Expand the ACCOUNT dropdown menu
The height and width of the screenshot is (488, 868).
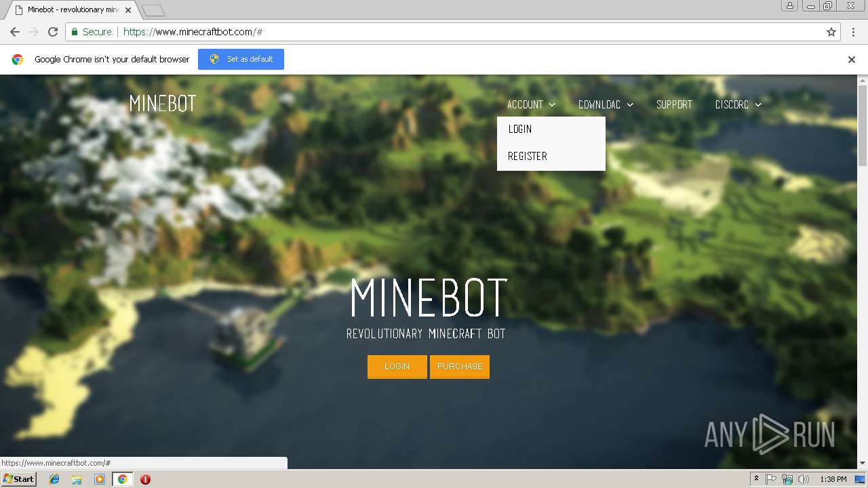pyautogui.click(x=531, y=104)
